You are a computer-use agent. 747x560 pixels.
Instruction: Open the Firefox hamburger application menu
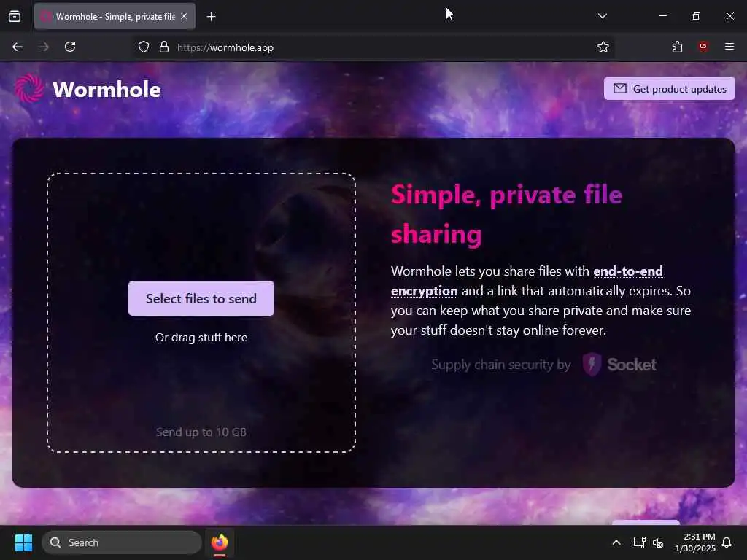(x=729, y=47)
